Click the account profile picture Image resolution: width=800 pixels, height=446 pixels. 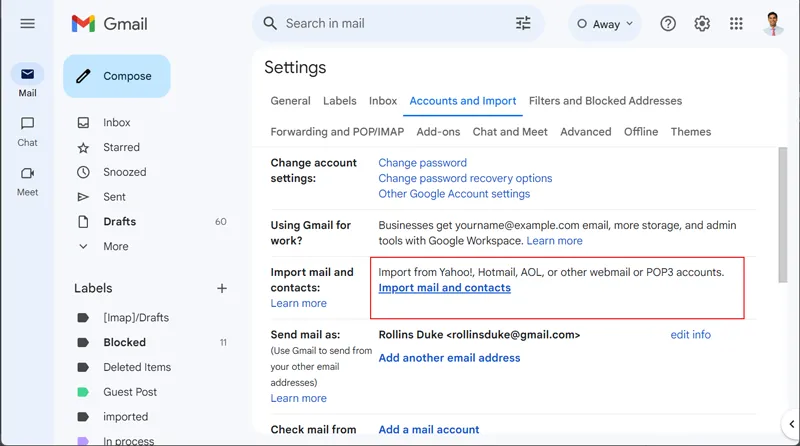773,23
